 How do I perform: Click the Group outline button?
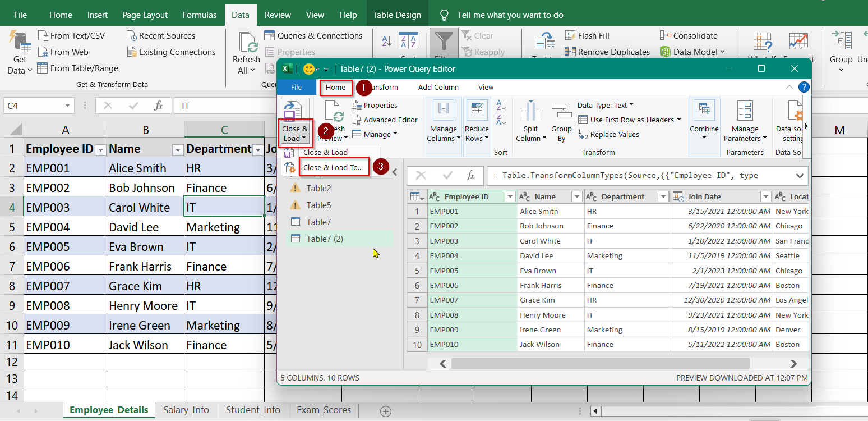click(841, 52)
